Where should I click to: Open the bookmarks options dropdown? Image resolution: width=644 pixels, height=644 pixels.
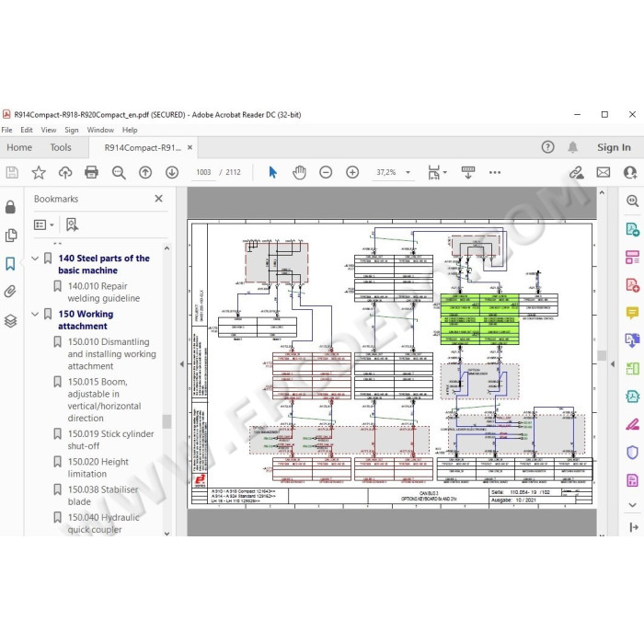pos(44,224)
